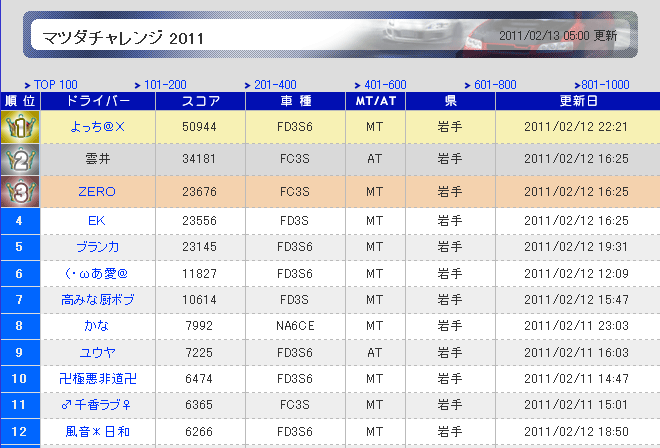Click the 2011/02/13 05:00 更新 timestamp
Screen dimensions: 660x448
(558, 35)
